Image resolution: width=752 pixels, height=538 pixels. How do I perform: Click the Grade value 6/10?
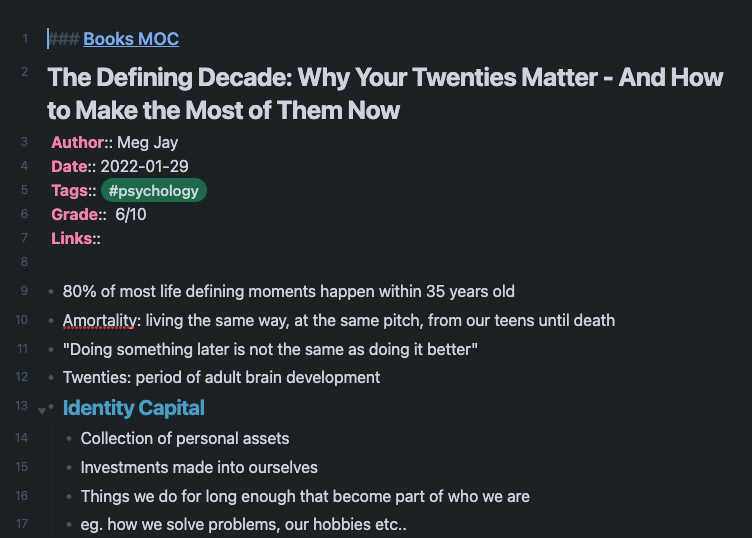click(131, 214)
